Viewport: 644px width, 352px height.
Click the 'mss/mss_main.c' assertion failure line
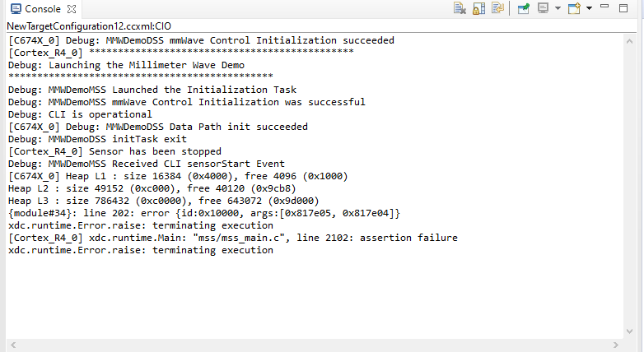(233, 238)
